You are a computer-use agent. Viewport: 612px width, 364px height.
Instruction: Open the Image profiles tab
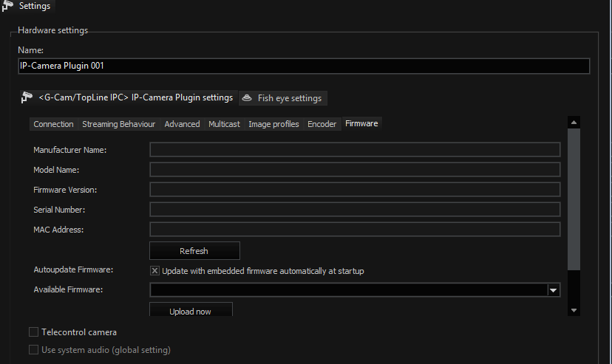coord(273,124)
